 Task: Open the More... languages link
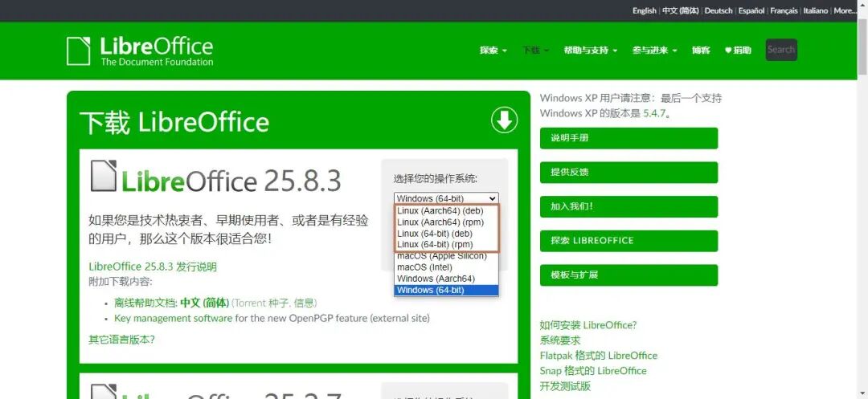point(845,10)
